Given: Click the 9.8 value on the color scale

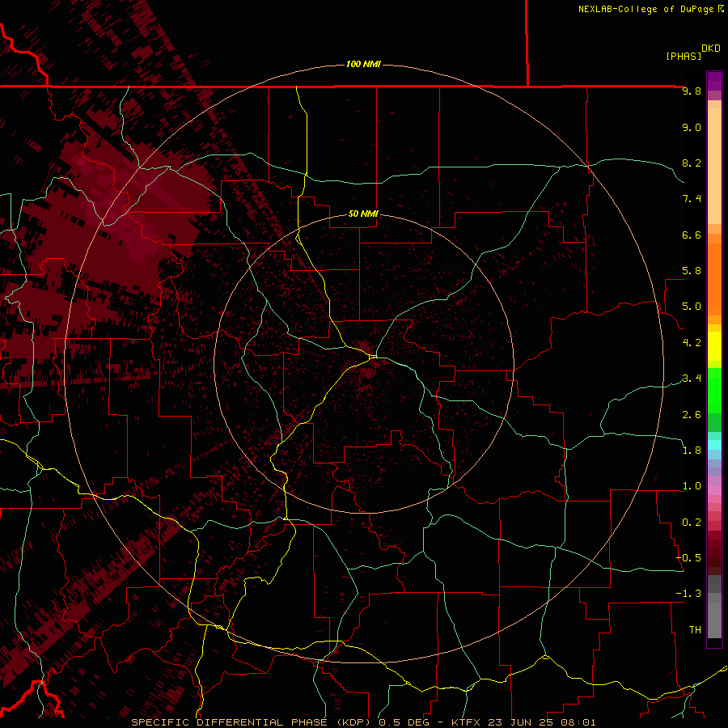Looking at the screenshot, I should (692, 91).
